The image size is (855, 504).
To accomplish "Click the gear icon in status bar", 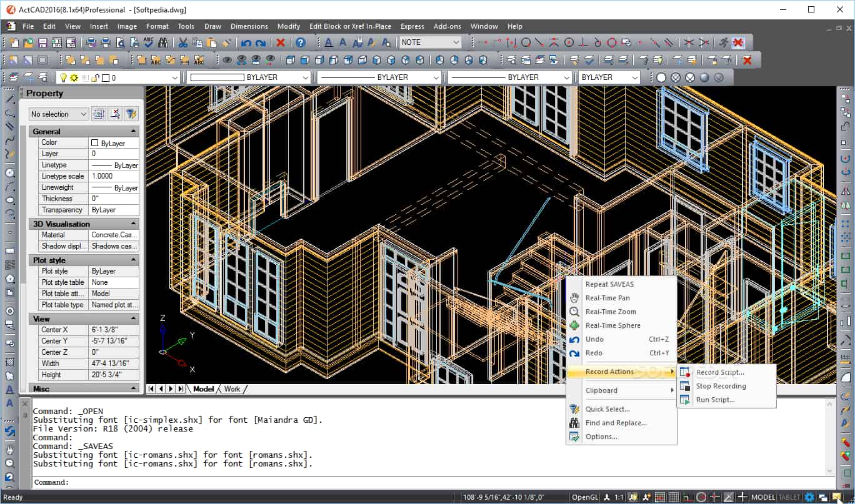I will (x=809, y=497).
